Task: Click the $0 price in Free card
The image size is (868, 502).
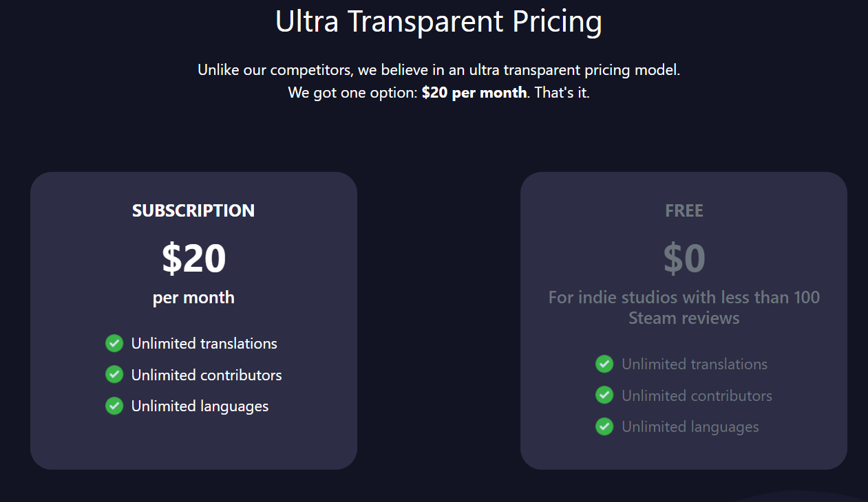Action: [x=684, y=258]
